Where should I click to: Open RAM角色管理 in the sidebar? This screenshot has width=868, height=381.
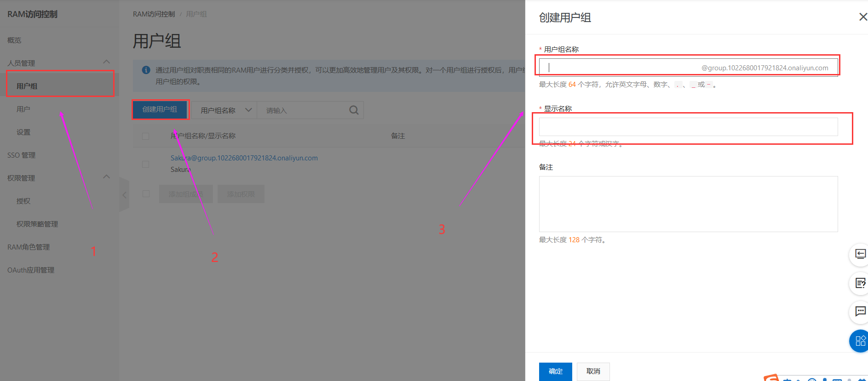[x=29, y=247]
